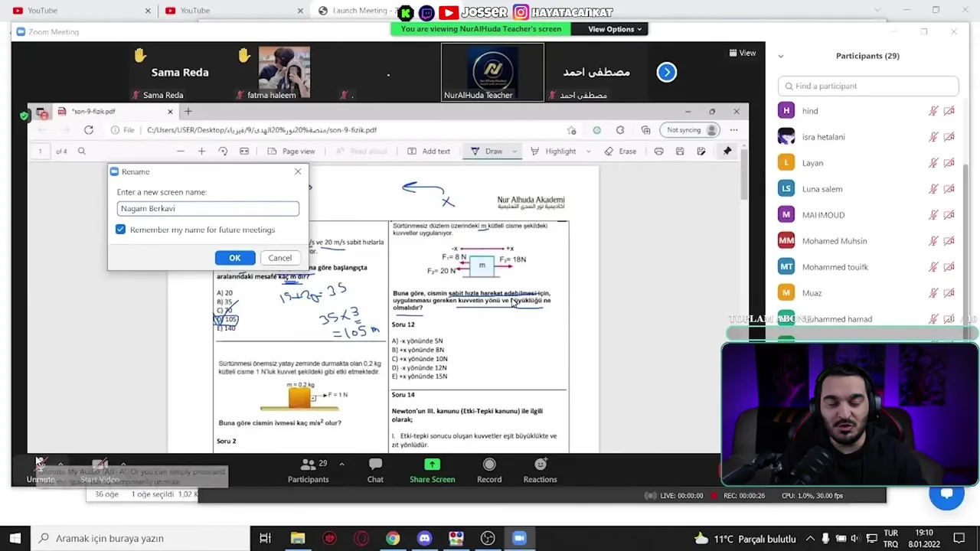The width and height of the screenshot is (980, 551).
Task: Open the Zoom app from the taskbar
Action: [519, 538]
